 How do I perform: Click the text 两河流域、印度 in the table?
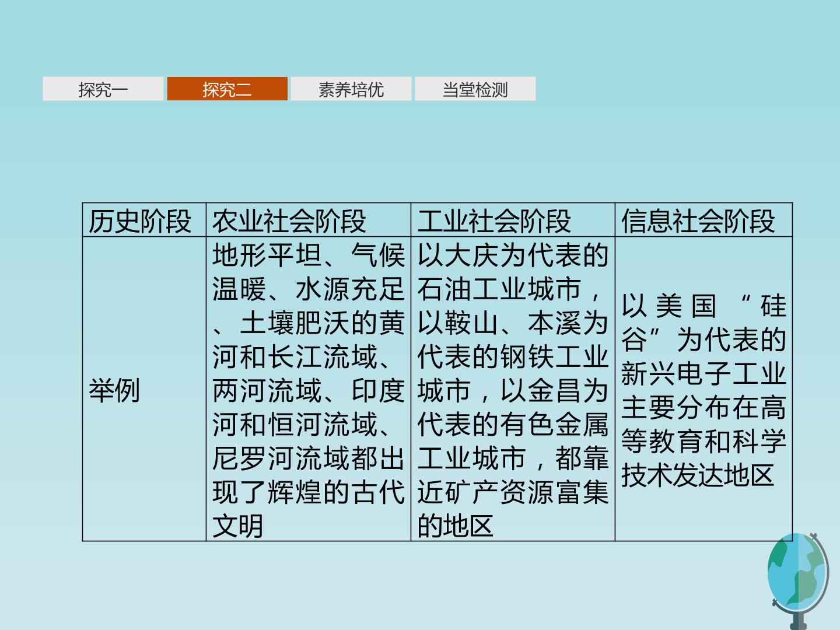pos(308,391)
